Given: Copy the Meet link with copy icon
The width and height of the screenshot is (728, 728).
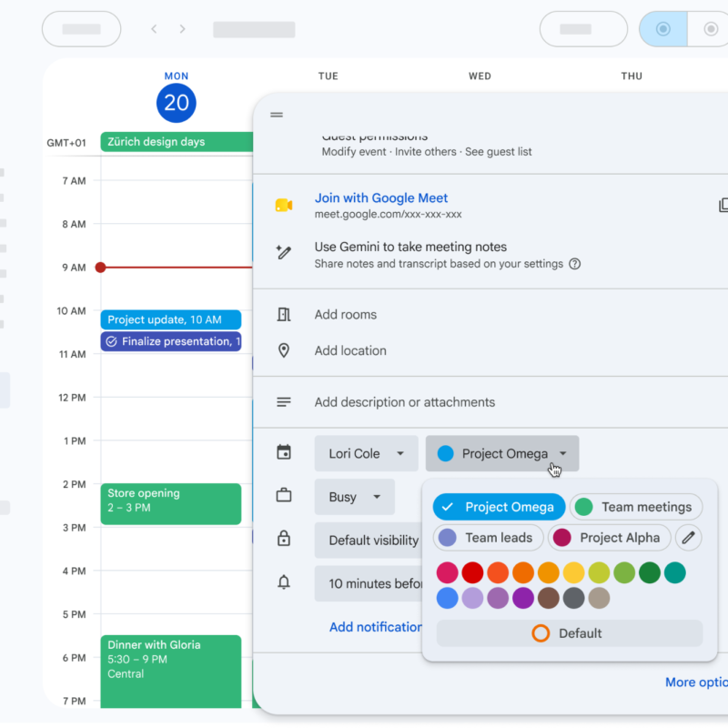Looking at the screenshot, I should pyautogui.click(x=723, y=206).
